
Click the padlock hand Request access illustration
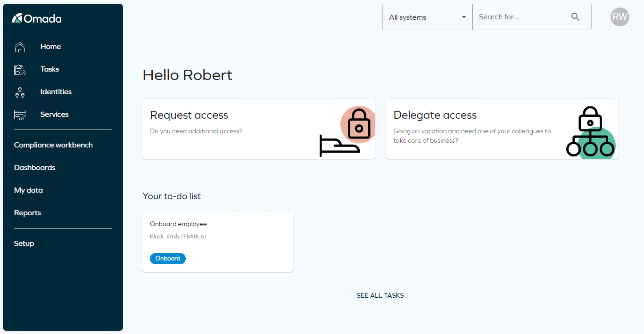(347, 131)
